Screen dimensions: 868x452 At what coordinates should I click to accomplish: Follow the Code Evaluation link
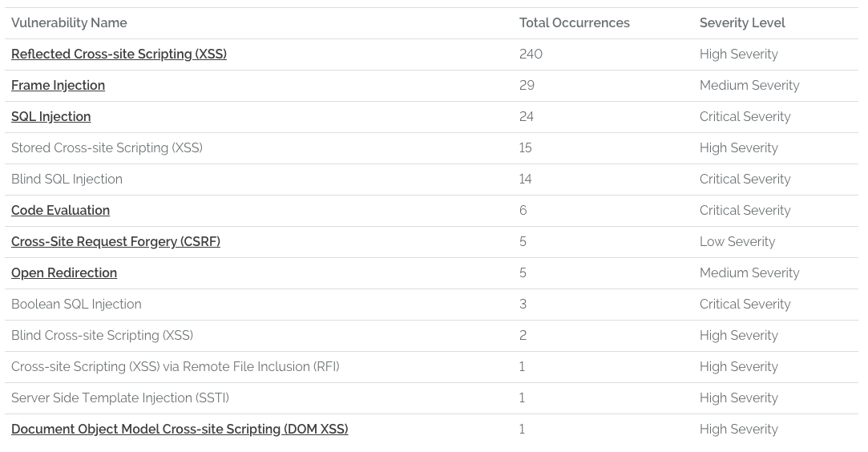(x=60, y=211)
